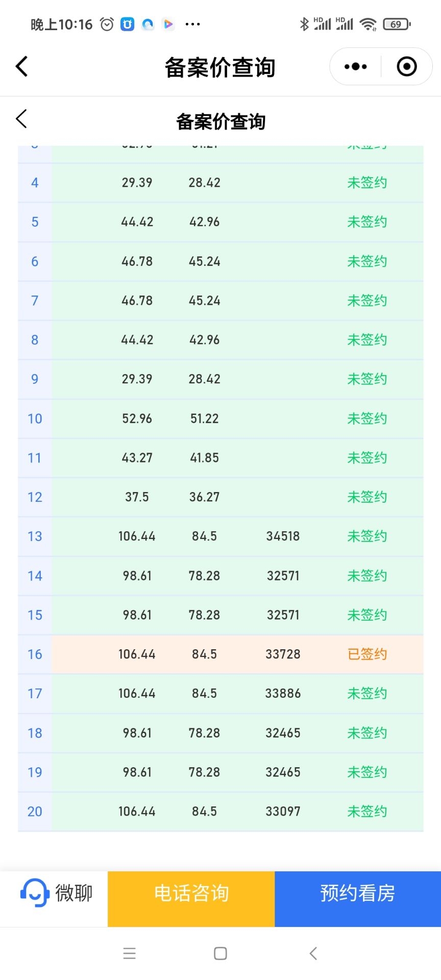Tap the 微聊 label text
The width and height of the screenshot is (441, 980).
point(74,893)
